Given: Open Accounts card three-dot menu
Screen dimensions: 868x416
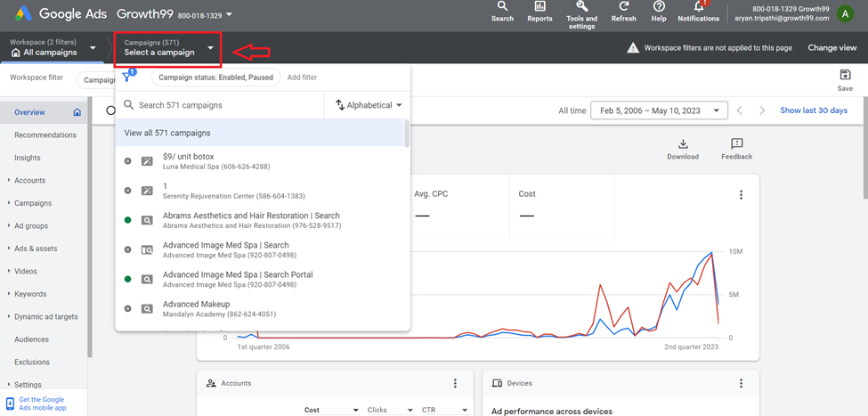Looking at the screenshot, I should (455, 383).
